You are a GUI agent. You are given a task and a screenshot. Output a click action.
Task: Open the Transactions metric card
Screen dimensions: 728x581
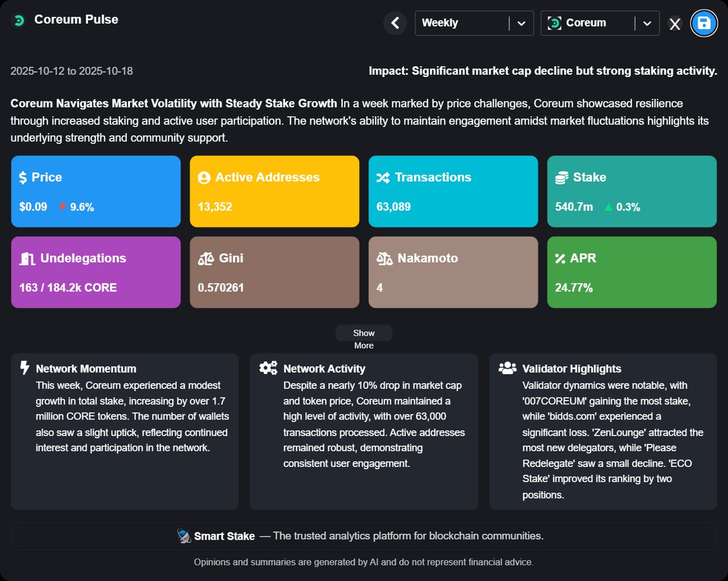coord(453,191)
